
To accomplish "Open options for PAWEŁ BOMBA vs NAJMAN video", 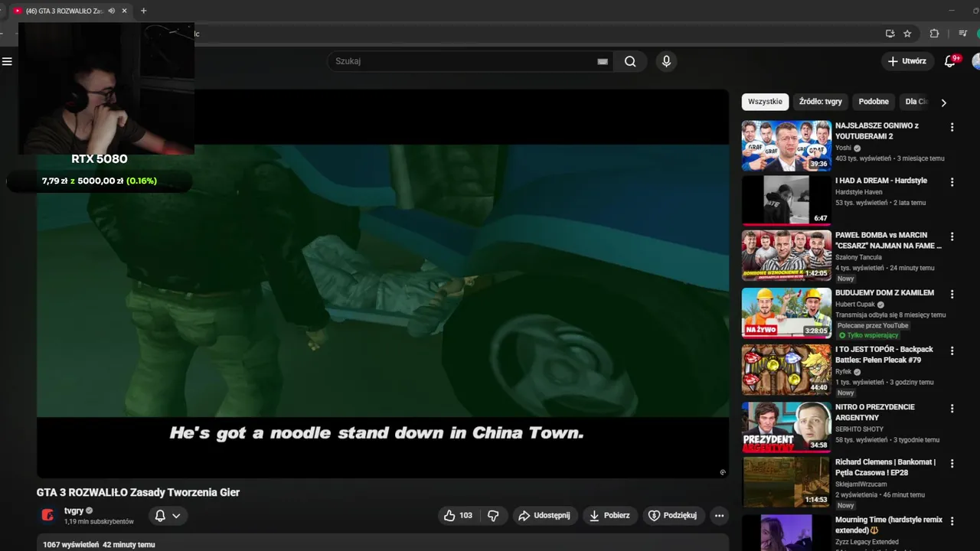I will tap(952, 237).
